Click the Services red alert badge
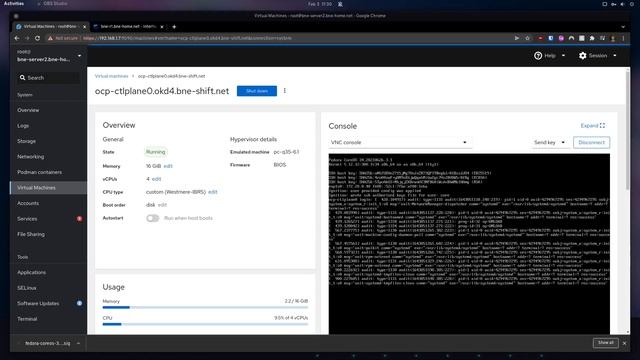The height and width of the screenshot is (360, 640). point(79,219)
